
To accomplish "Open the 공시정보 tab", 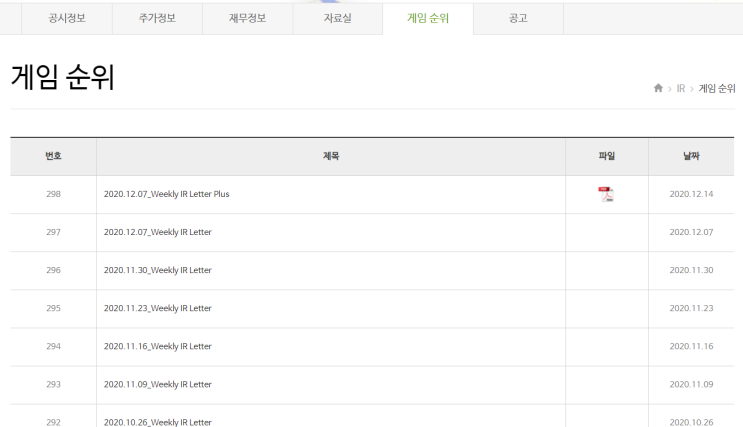I will [67, 18].
